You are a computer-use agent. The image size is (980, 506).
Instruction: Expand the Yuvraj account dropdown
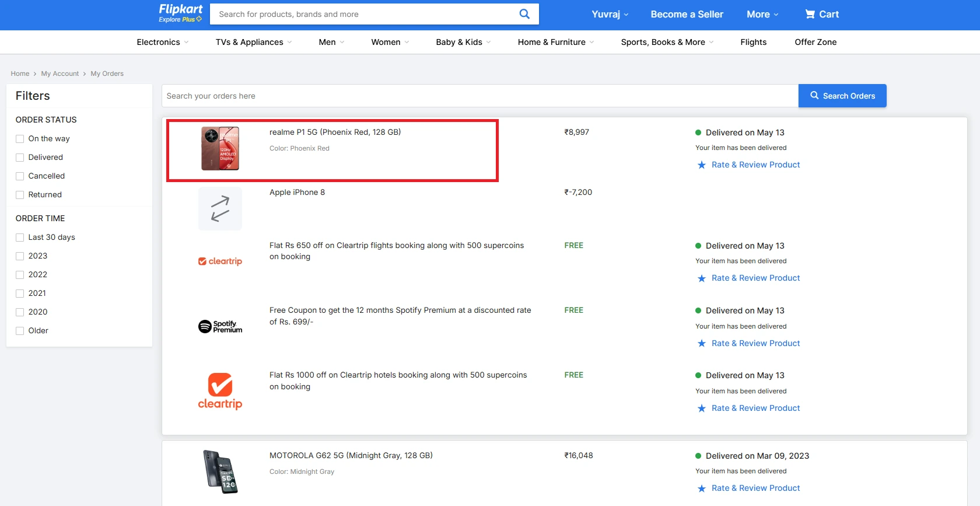click(x=610, y=14)
